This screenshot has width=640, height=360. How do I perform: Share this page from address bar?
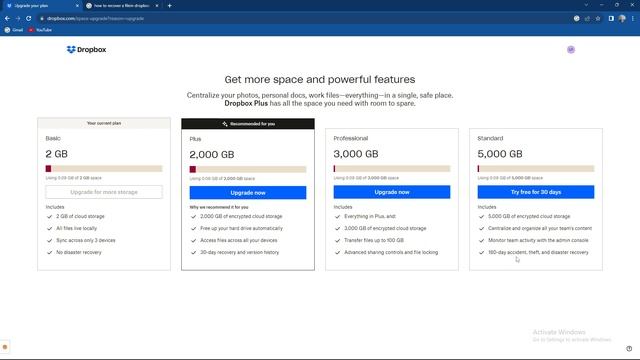pyautogui.click(x=587, y=18)
